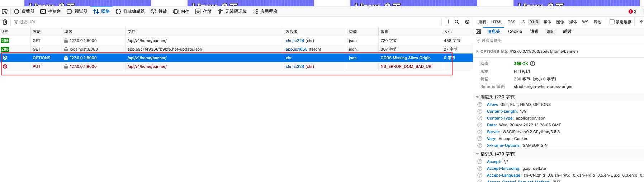This screenshot has width=644, height=182.
Task: Toggle the XHR request filter
Action: (534, 22)
